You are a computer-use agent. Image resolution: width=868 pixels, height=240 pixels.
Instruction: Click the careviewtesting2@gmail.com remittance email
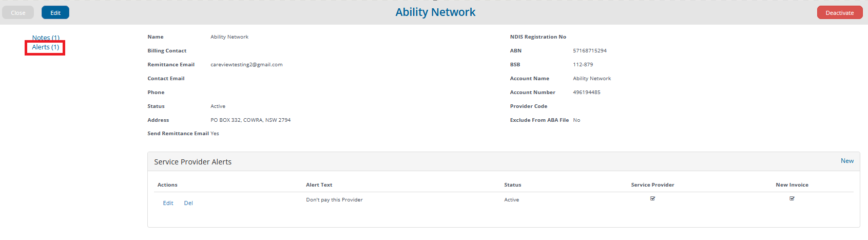(246, 65)
